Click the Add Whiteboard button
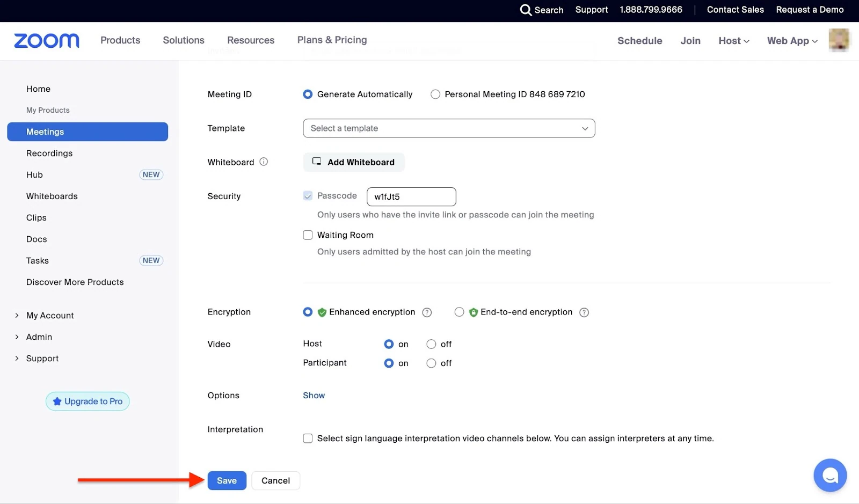 [x=354, y=162]
